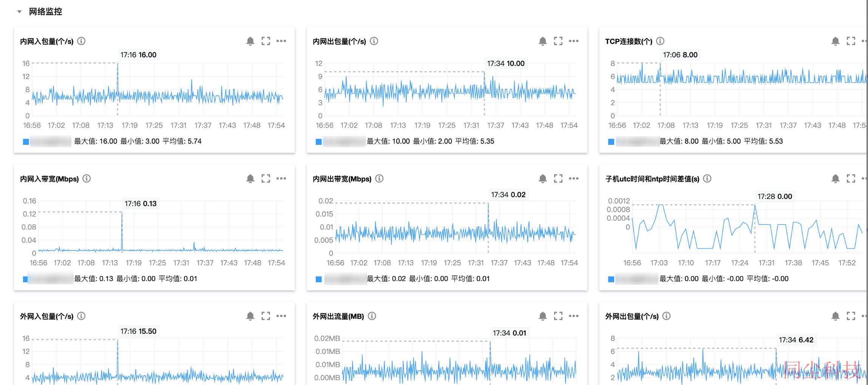Toggle blue legend series in 子机utc时间 chart
Viewport: 868px width, 385px height.
click(x=611, y=279)
